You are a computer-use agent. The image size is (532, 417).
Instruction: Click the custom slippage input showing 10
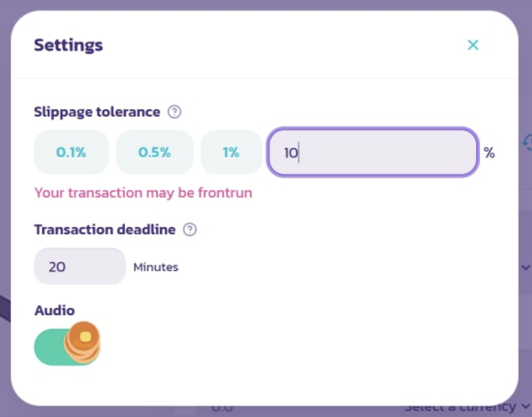tap(373, 153)
